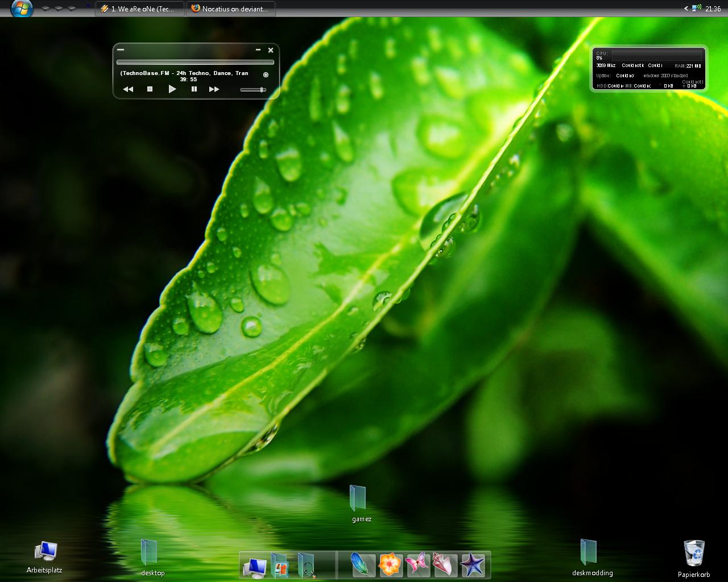
Task: Open the media player menu at top-left
Action: click(x=121, y=50)
